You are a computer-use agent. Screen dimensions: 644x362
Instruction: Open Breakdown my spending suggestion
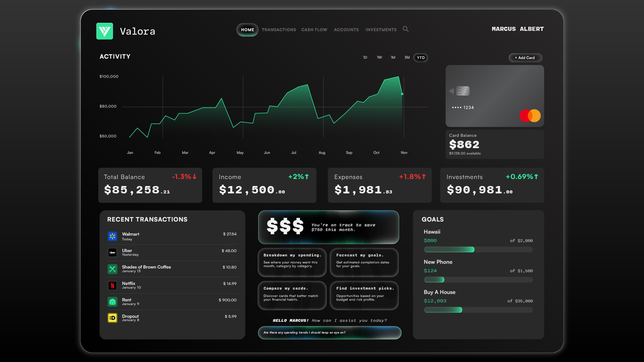292,262
